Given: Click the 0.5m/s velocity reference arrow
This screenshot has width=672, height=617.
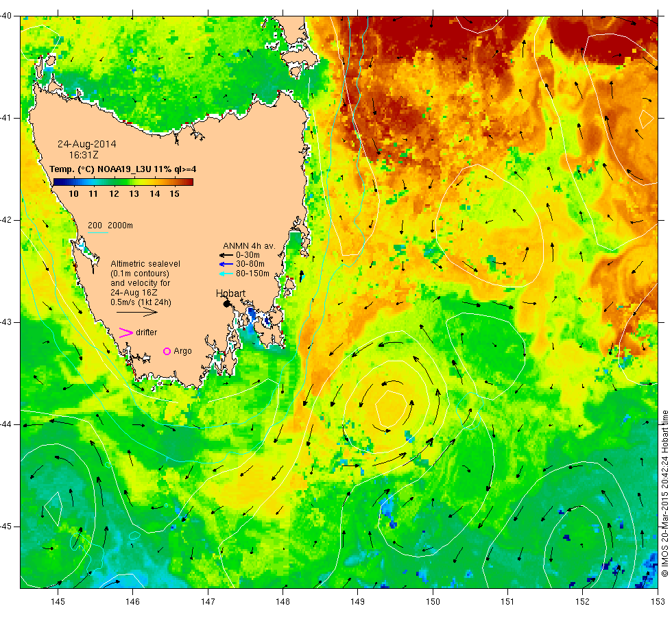Looking at the screenshot, I should (137, 313).
